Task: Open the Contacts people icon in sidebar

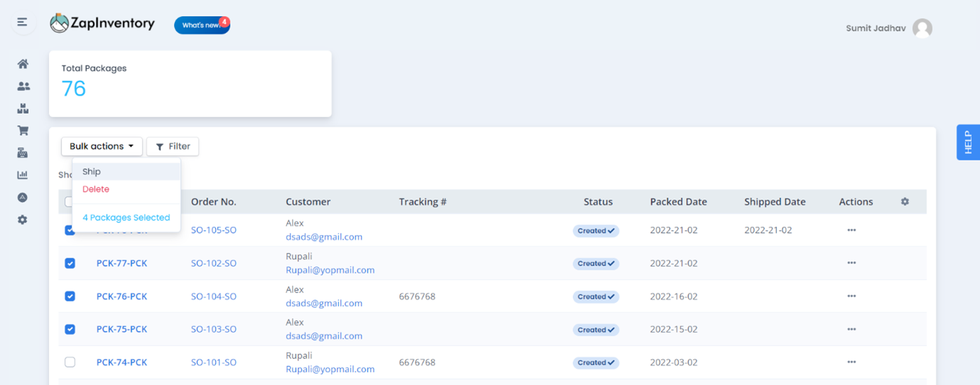Action: pos(23,86)
